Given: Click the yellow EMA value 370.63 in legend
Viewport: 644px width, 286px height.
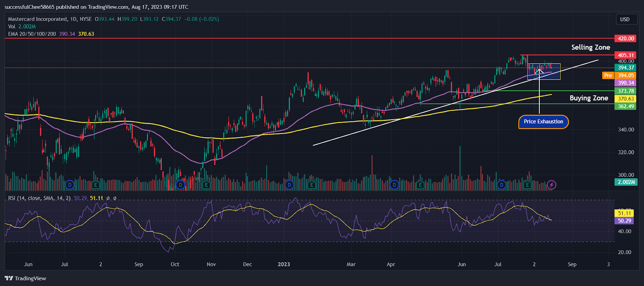Looking at the screenshot, I should click(x=86, y=34).
